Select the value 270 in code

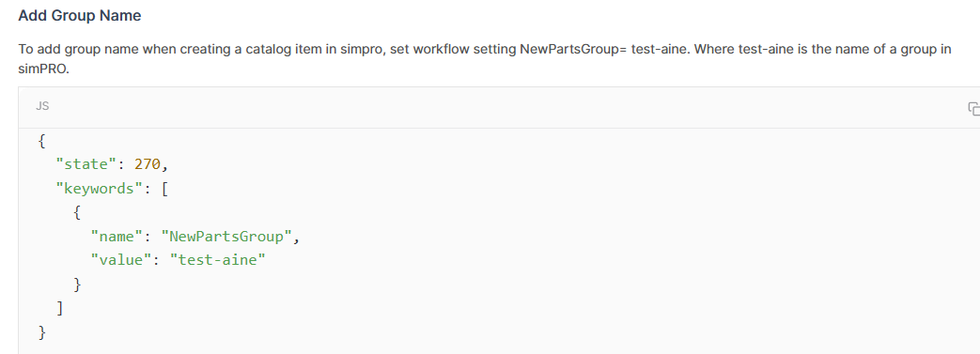point(148,164)
